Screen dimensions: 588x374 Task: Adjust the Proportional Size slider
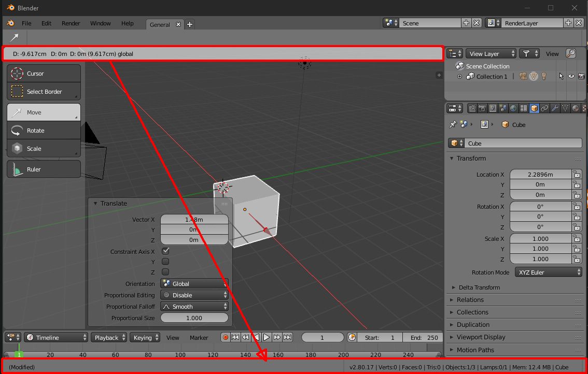(x=194, y=318)
